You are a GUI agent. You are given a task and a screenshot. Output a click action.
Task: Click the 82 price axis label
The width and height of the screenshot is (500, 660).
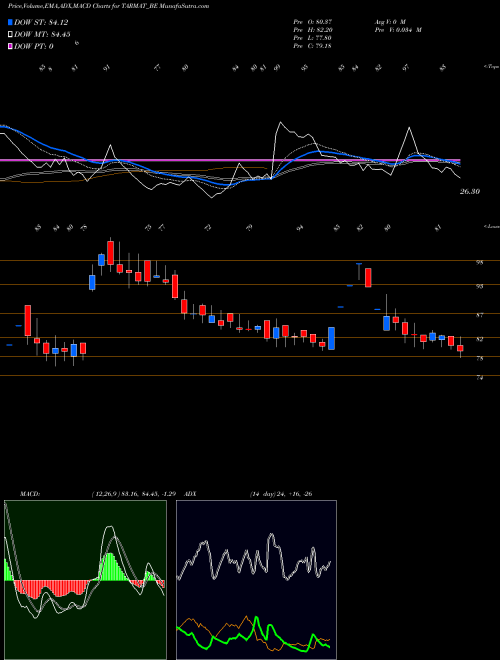coord(480,339)
